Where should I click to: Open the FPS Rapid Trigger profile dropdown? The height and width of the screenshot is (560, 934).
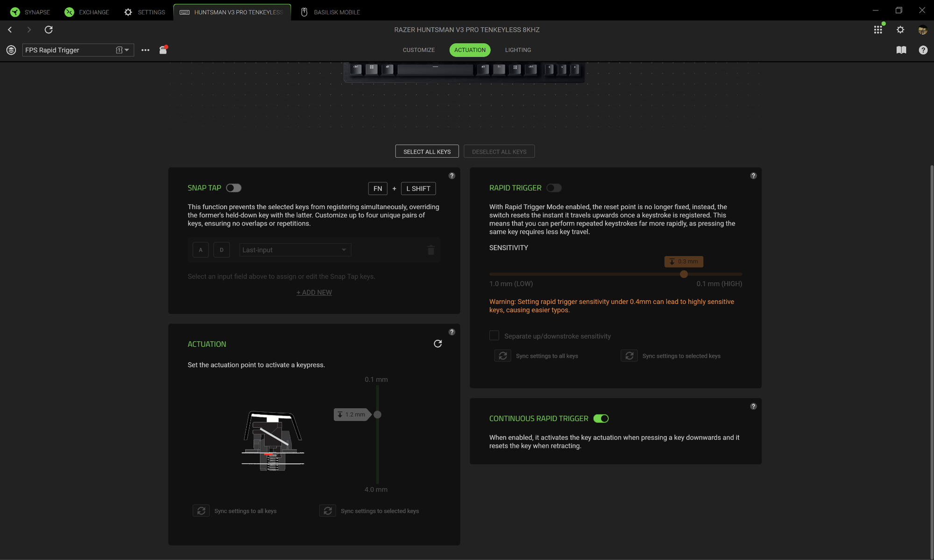tap(126, 50)
